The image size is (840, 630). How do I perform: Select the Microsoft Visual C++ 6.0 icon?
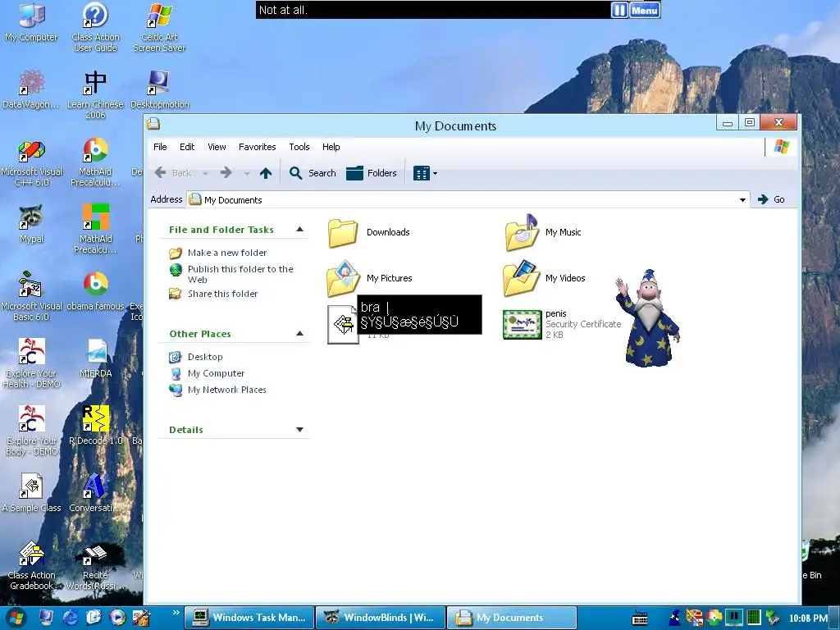click(x=32, y=162)
